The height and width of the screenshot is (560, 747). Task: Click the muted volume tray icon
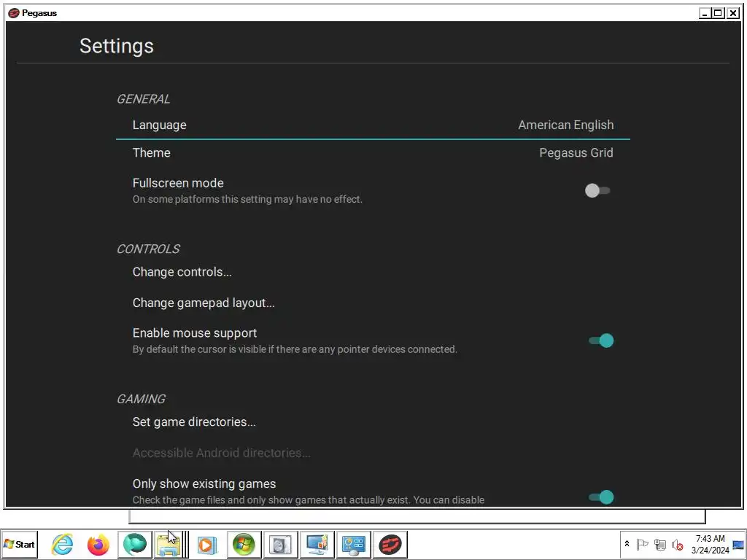click(x=677, y=544)
